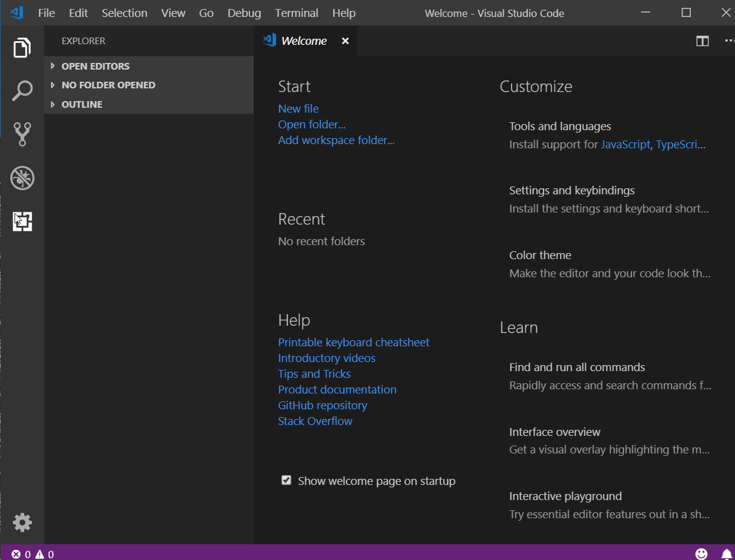The image size is (735, 560).
Task: Select the Search icon
Action: 22,91
